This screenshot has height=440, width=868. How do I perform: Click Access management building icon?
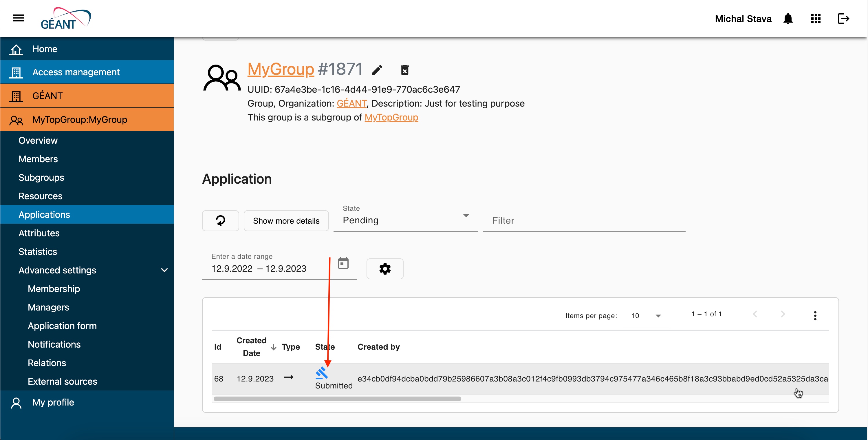tap(16, 72)
